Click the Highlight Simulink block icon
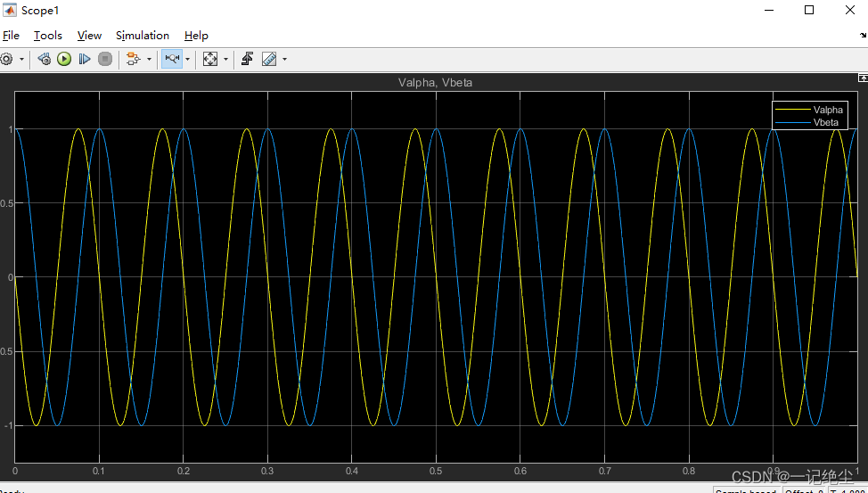The image size is (868, 493). (134, 59)
